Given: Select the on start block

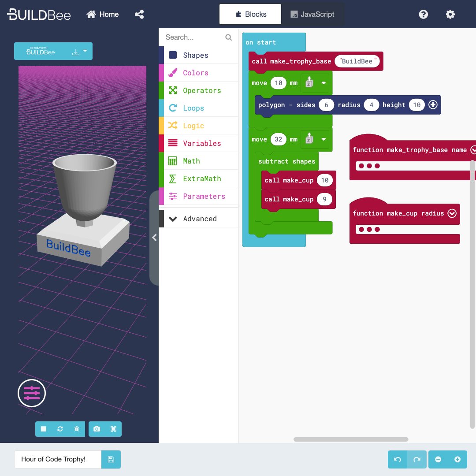Looking at the screenshot, I should 261,42.
